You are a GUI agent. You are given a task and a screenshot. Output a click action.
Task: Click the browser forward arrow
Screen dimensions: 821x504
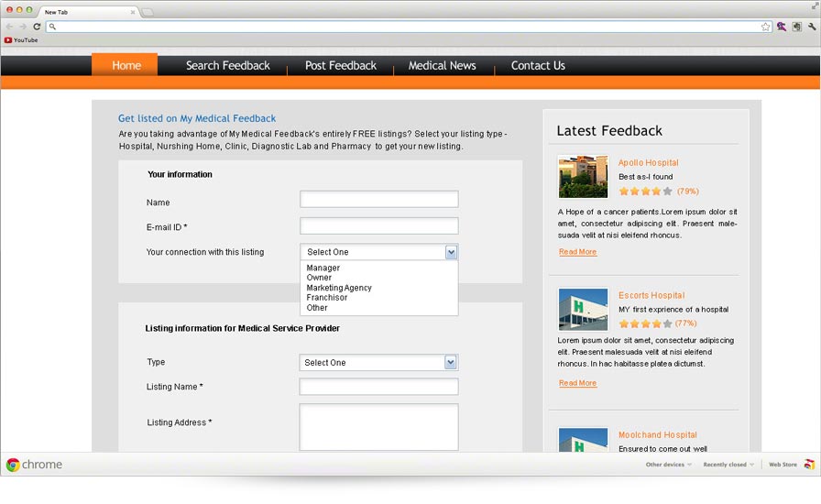tap(23, 27)
